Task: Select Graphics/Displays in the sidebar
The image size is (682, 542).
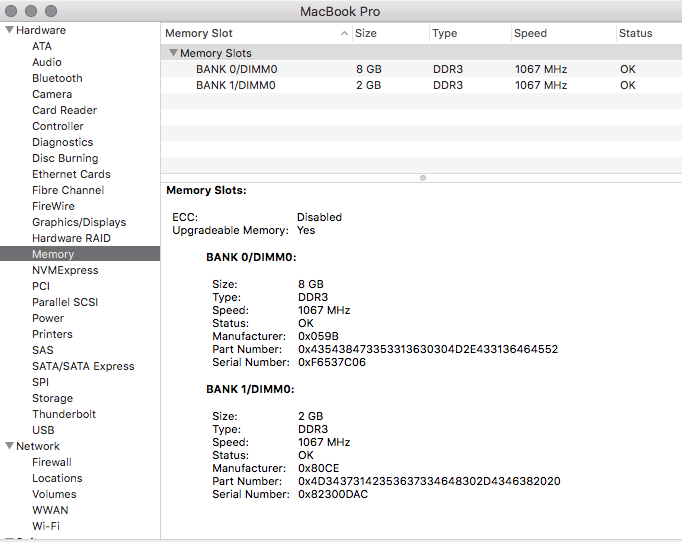Action: (x=79, y=222)
